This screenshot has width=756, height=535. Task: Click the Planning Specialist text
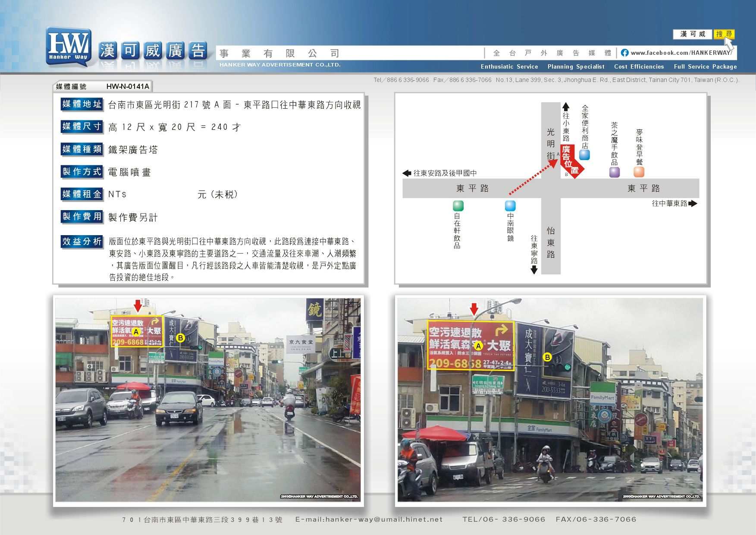576,66
